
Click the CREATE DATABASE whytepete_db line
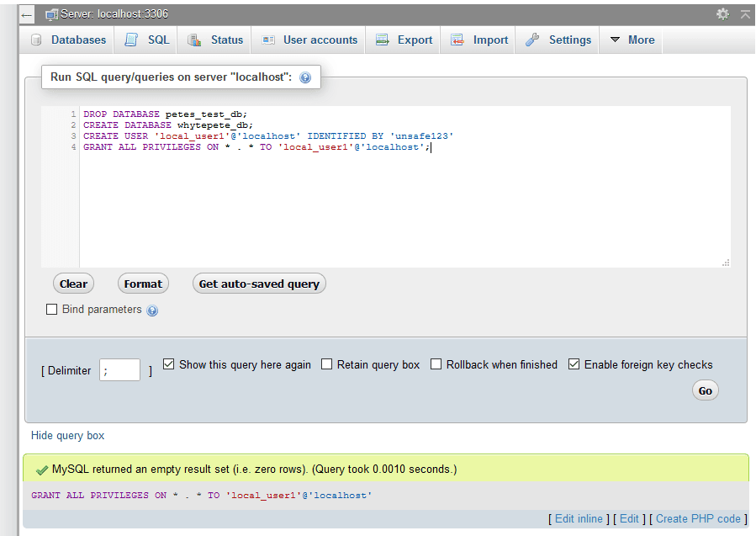tap(168, 125)
